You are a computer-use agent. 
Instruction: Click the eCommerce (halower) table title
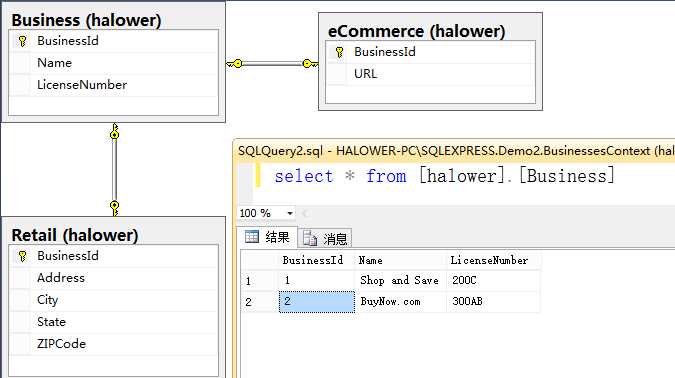pyautogui.click(x=416, y=31)
